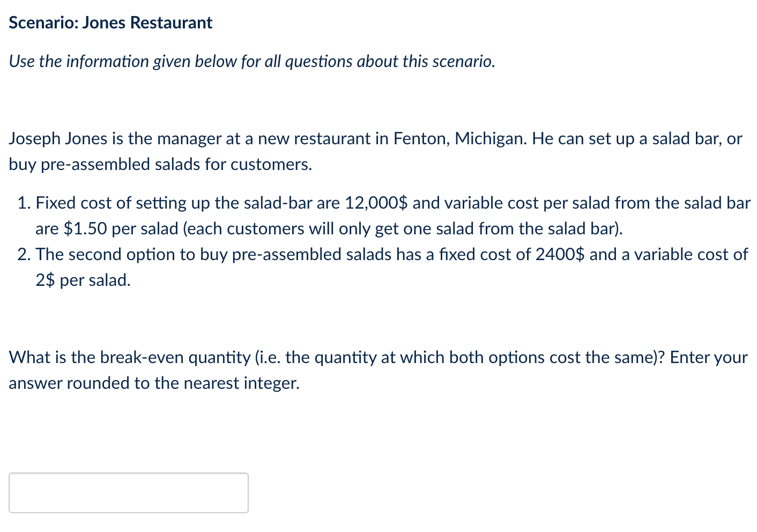Image resolution: width=757 pixels, height=532 pixels.
Task: Click the italicized instruction text below heading
Action: [x=251, y=61]
